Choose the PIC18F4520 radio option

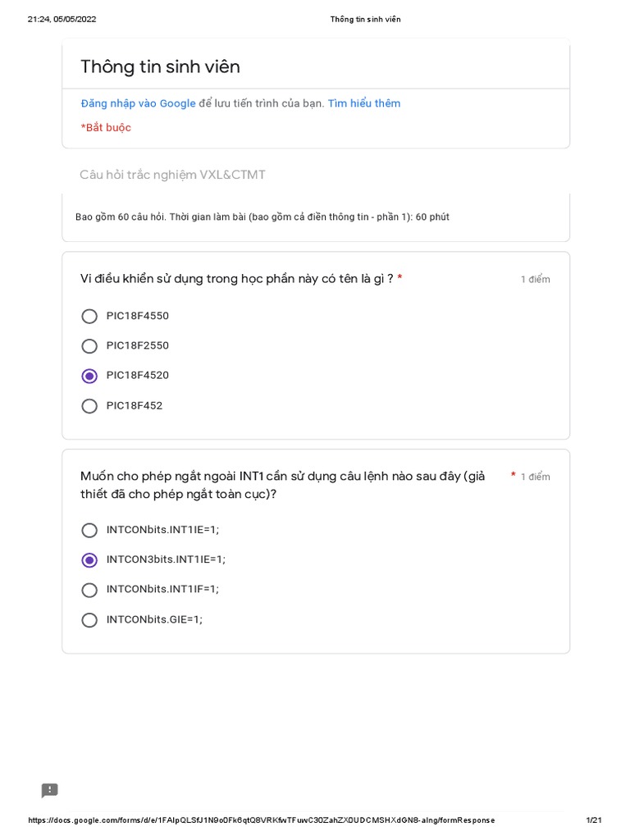click(89, 376)
